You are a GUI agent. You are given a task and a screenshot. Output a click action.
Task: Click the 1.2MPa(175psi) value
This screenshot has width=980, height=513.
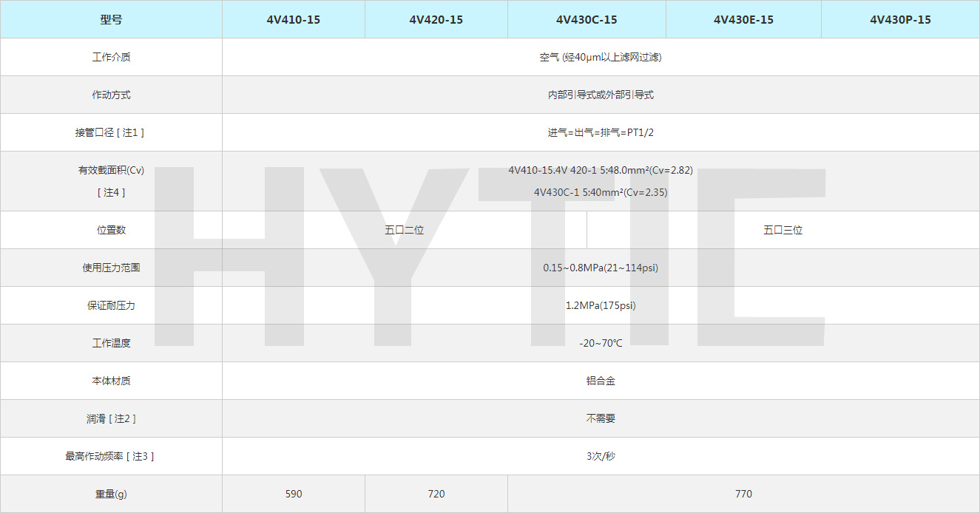point(601,305)
